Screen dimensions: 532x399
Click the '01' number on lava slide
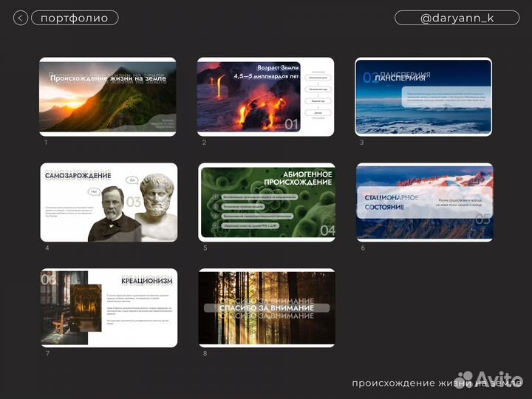click(x=291, y=124)
